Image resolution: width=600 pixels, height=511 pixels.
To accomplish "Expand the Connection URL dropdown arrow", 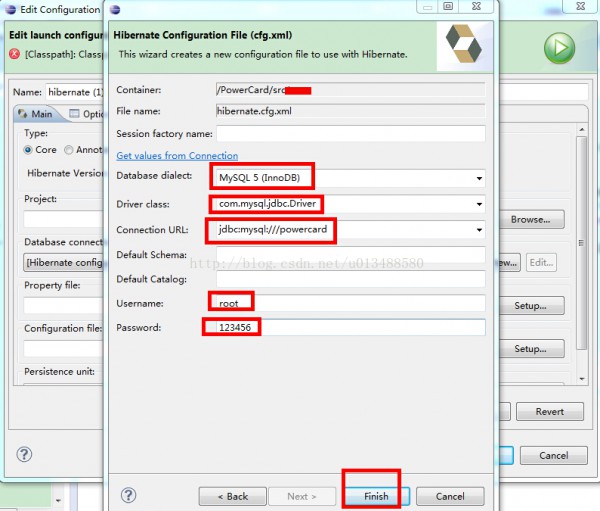I will 479,230.
